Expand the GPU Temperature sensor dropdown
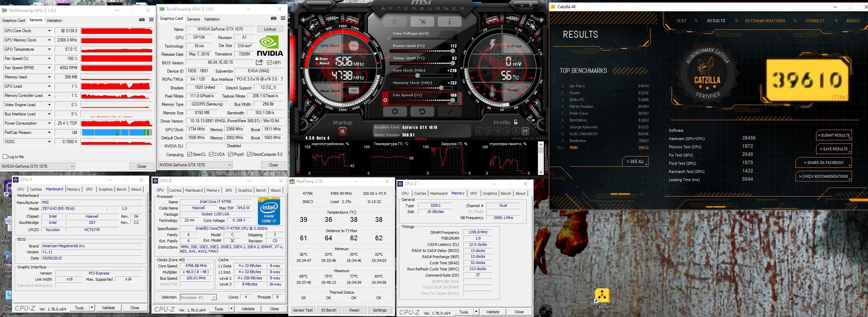This screenshot has height=317, width=868. (x=49, y=49)
